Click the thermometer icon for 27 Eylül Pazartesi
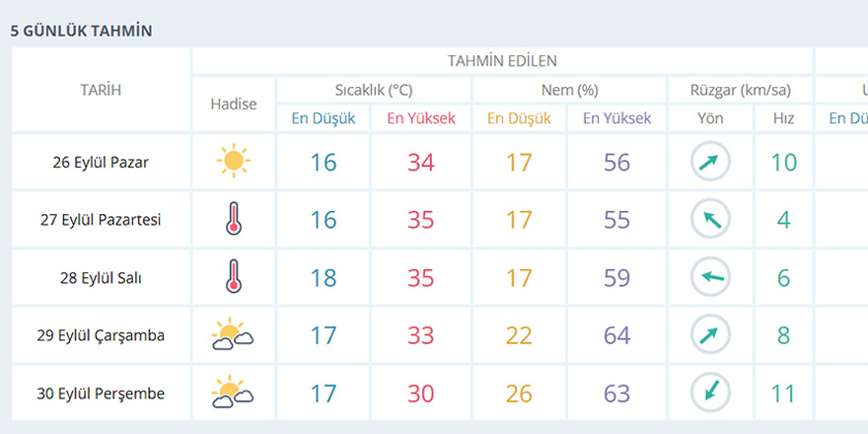Viewport: 868px width, 434px height. (234, 219)
